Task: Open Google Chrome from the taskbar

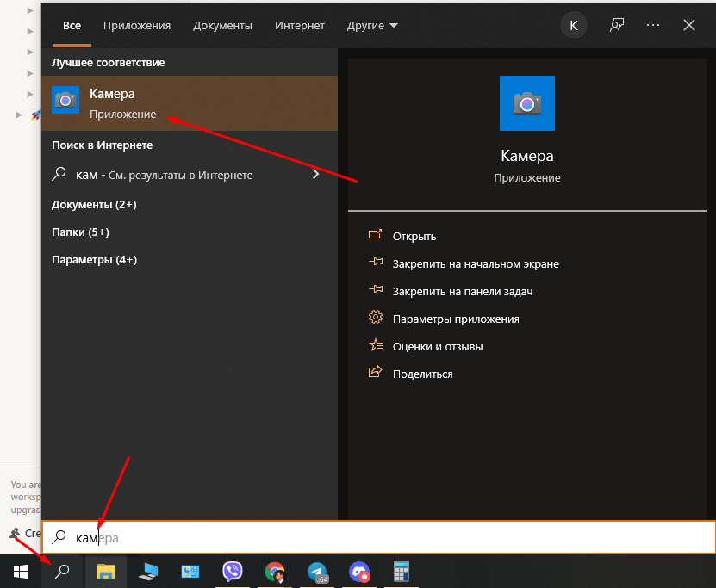Action: coord(275,572)
